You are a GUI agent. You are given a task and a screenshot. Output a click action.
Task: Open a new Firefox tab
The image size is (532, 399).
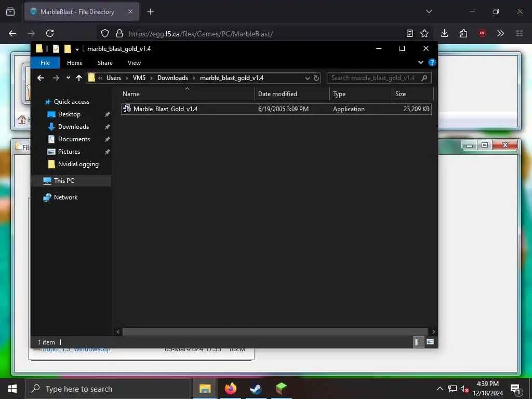click(150, 12)
